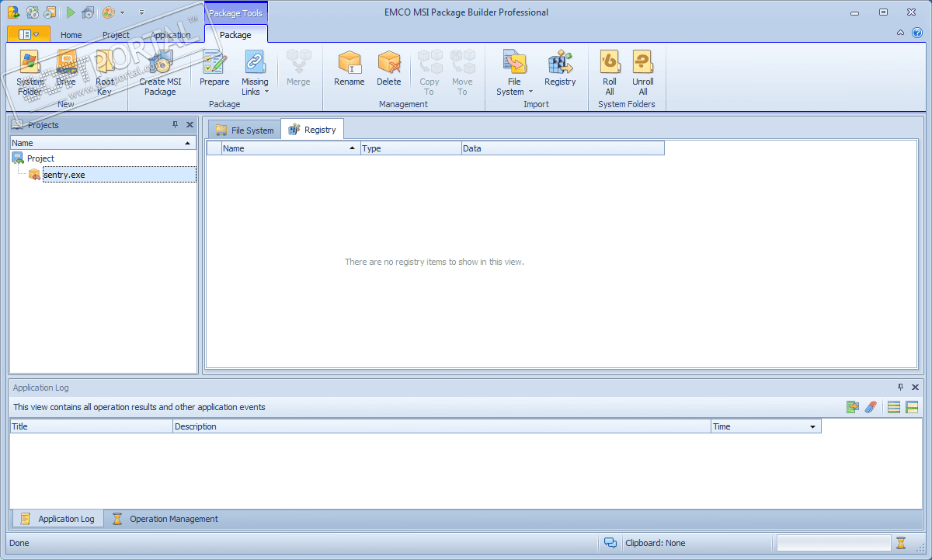Switch to the Project ribbon tab
This screenshot has width=932, height=560.
pyautogui.click(x=116, y=35)
